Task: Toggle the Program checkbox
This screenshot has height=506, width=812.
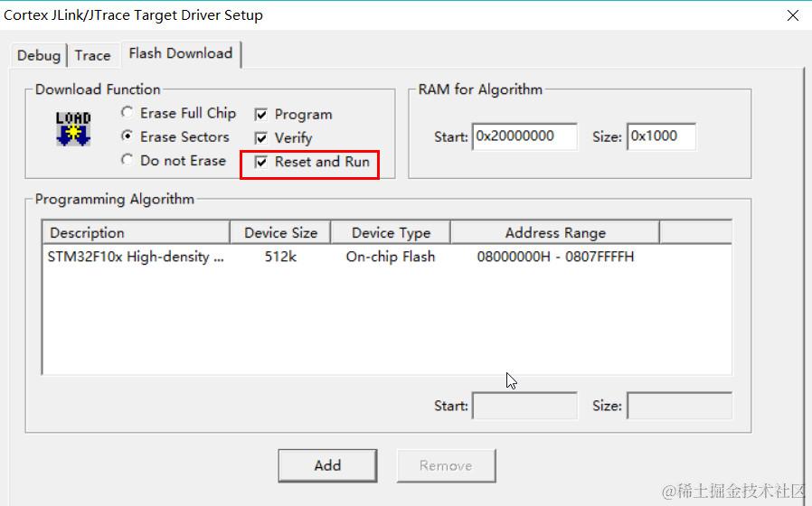Action: 261,115
